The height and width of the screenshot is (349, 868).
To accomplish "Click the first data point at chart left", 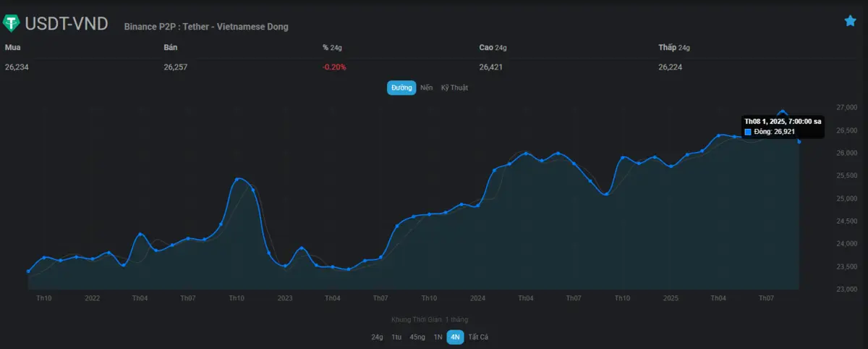I will [x=28, y=271].
